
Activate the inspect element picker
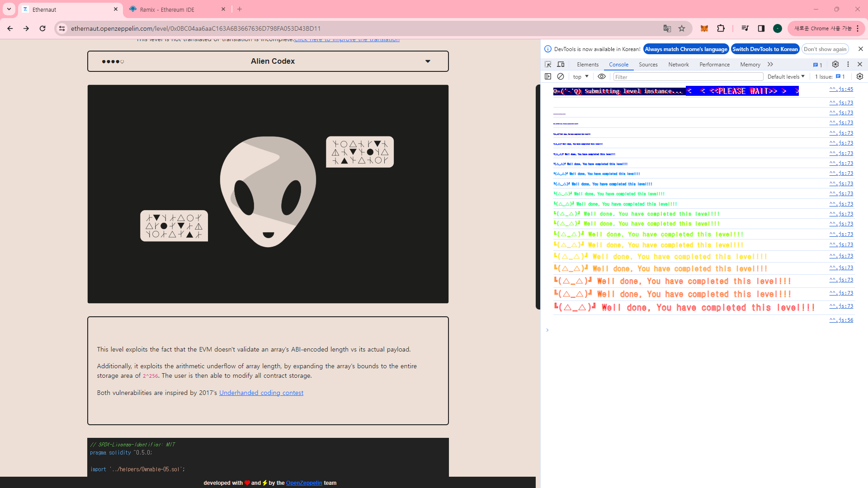[x=548, y=64]
